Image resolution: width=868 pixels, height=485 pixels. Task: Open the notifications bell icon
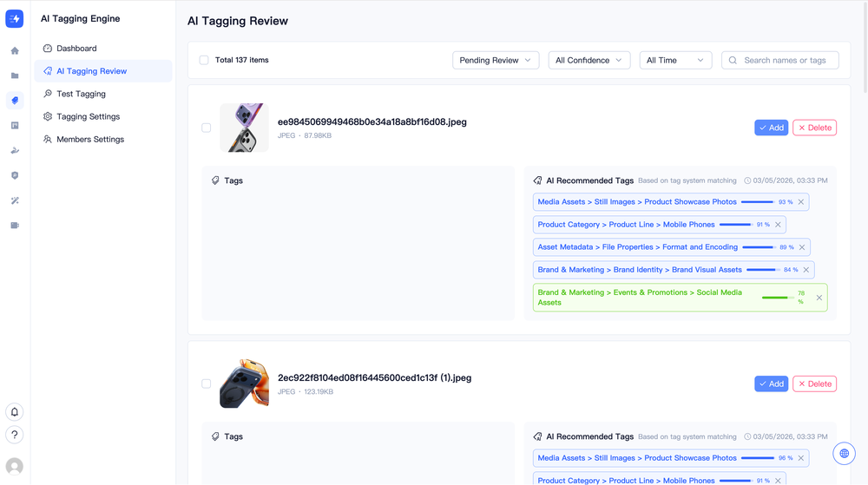coord(15,412)
